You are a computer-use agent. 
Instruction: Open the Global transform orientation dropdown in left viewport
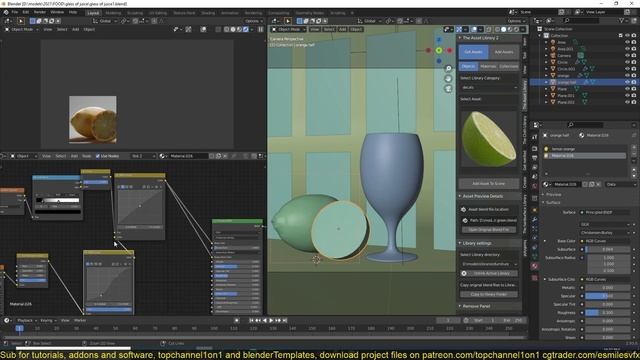tap(105, 21)
